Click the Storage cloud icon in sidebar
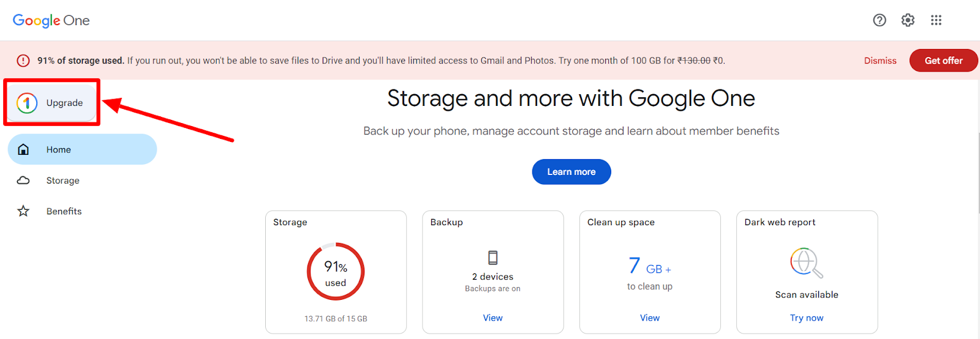This screenshot has height=339, width=980. pyautogui.click(x=23, y=181)
